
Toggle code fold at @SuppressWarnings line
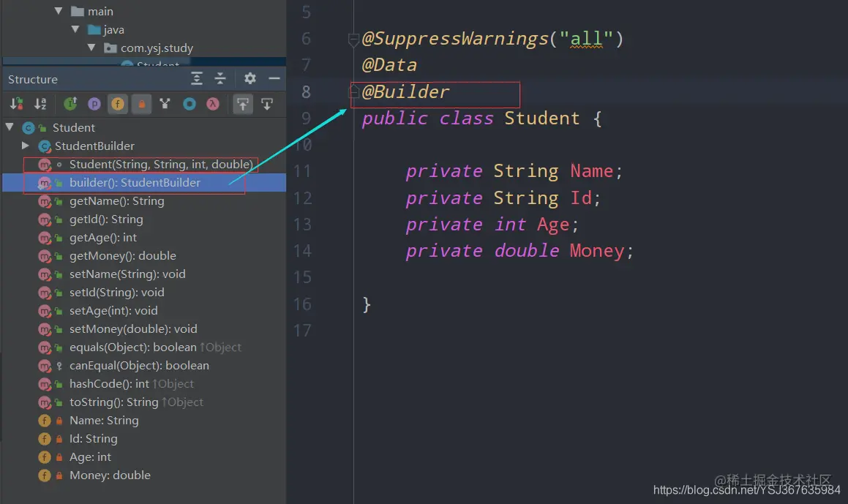(353, 39)
